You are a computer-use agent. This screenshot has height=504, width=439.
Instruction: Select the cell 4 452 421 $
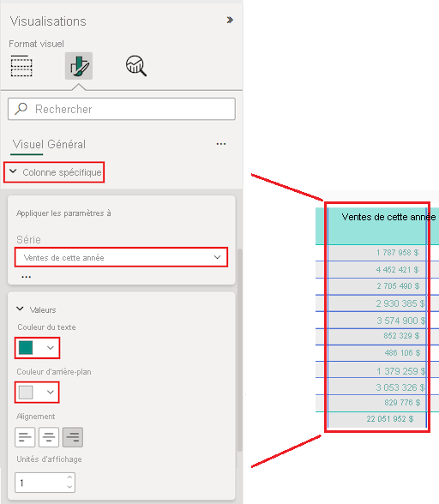(377, 270)
